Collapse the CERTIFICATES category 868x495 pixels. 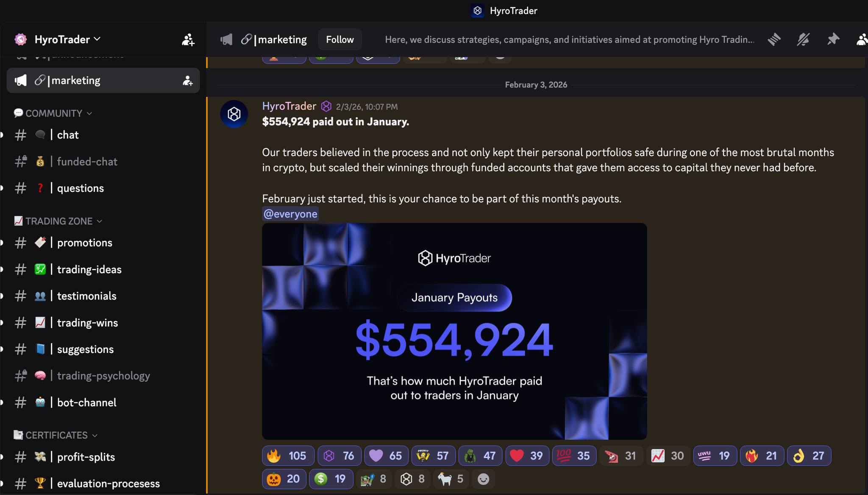click(x=56, y=435)
